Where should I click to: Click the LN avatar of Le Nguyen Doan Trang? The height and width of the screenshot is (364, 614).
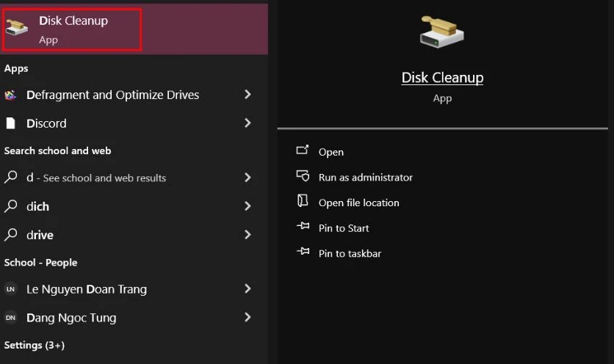tap(10, 289)
